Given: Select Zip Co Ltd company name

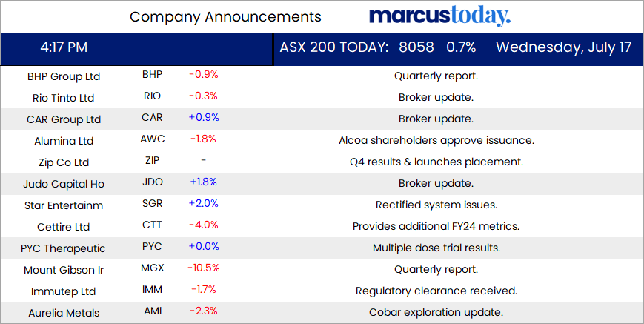Looking at the screenshot, I should click(64, 162).
